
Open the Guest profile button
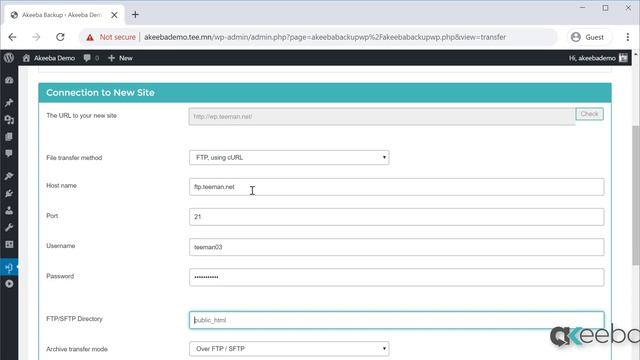(x=588, y=37)
